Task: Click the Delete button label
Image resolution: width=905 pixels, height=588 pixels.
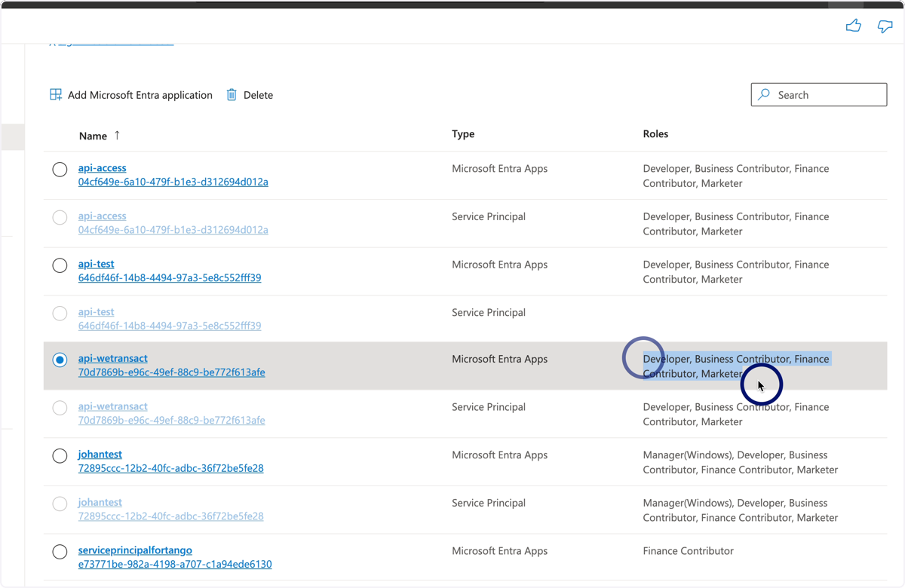Action: (258, 95)
